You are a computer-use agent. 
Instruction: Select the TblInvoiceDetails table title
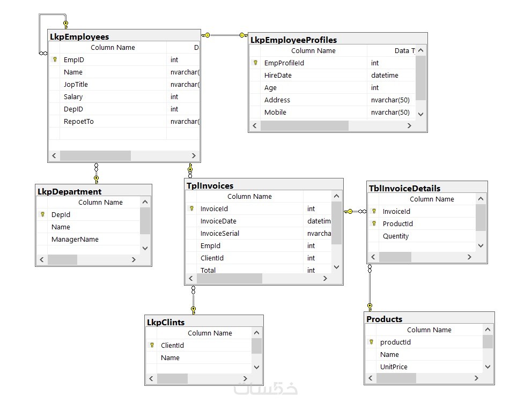[405, 188]
